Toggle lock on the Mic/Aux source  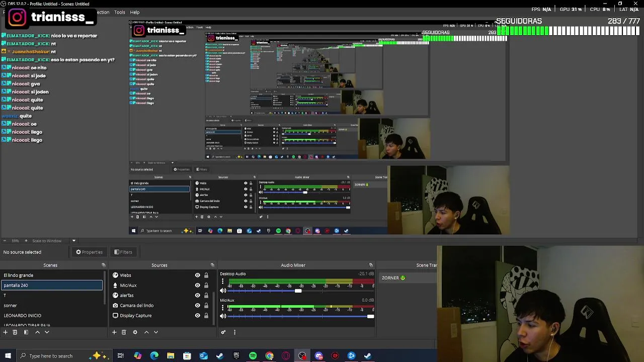206,286
